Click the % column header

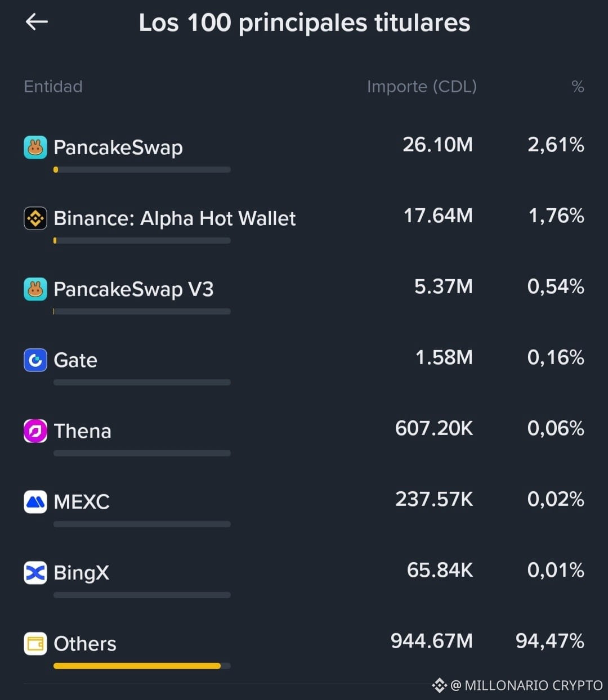pyautogui.click(x=578, y=87)
